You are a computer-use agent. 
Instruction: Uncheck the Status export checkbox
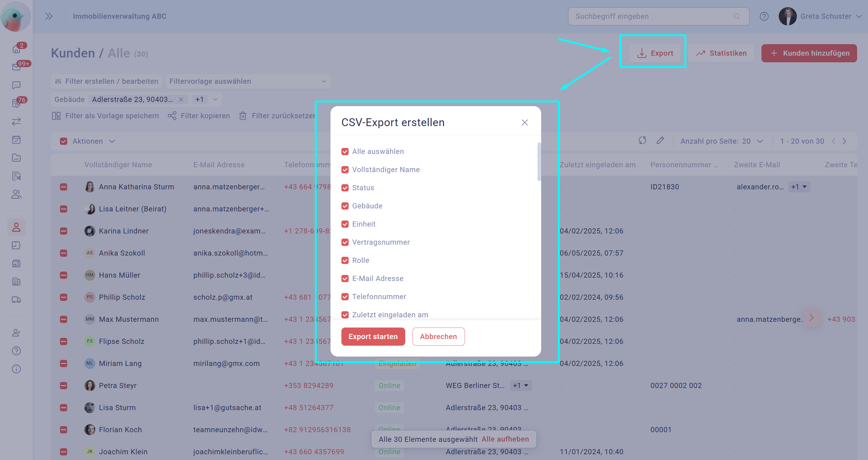point(345,188)
